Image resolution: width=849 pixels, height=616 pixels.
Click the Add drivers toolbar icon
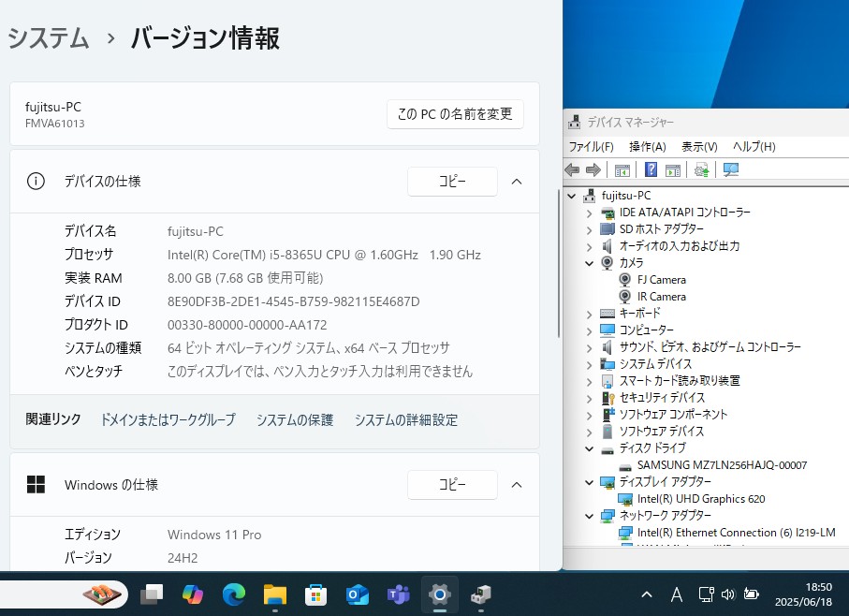point(702,170)
